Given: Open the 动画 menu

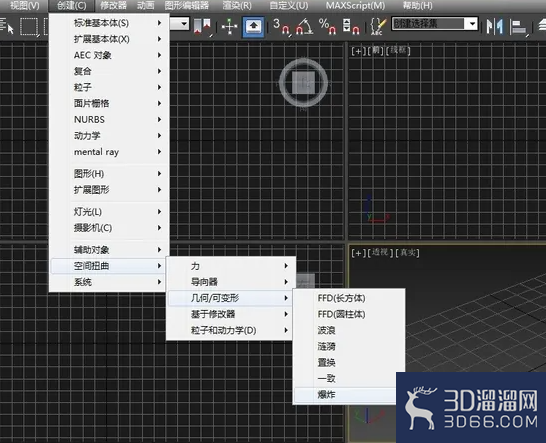Looking at the screenshot, I should point(146,6).
